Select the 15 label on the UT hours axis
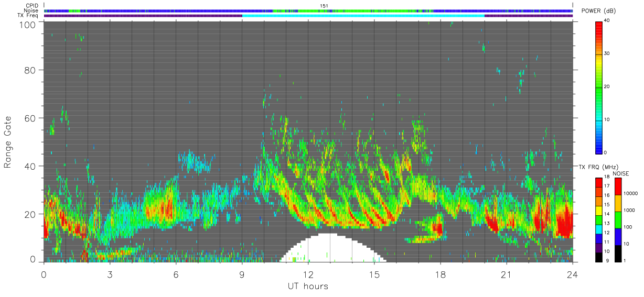 [x=374, y=274]
